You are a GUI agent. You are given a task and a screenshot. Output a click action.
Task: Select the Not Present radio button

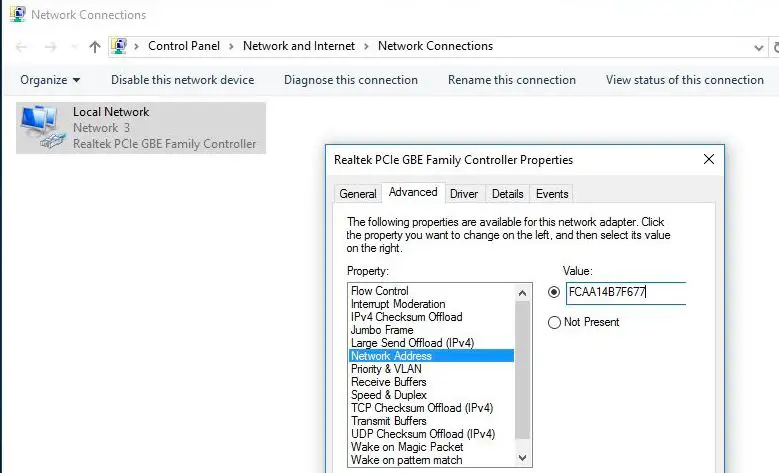[554, 322]
